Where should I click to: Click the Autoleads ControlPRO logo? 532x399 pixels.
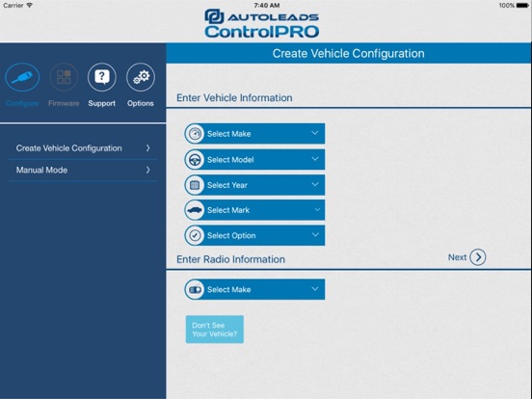pyautogui.click(x=261, y=23)
